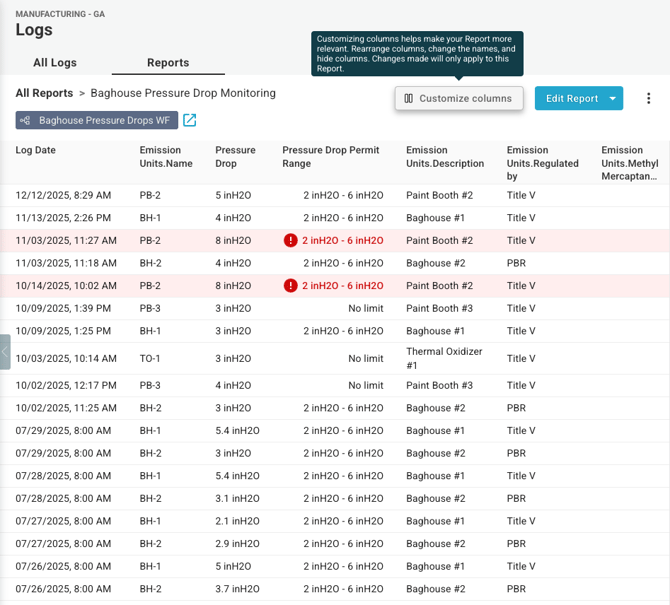Viewport: 670px width, 605px height.
Task: Expand the Edit Report dropdown arrow
Action: tap(611, 98)
